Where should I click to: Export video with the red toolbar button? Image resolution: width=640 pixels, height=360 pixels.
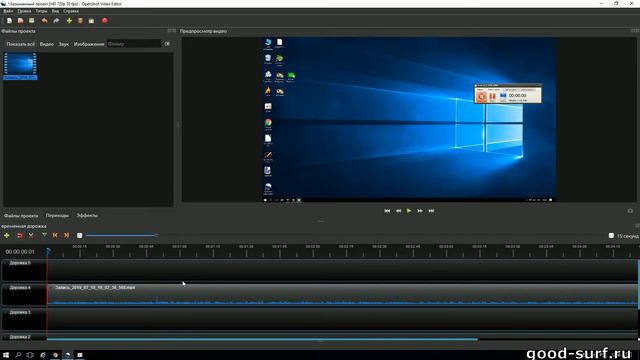tap(104, 20)
